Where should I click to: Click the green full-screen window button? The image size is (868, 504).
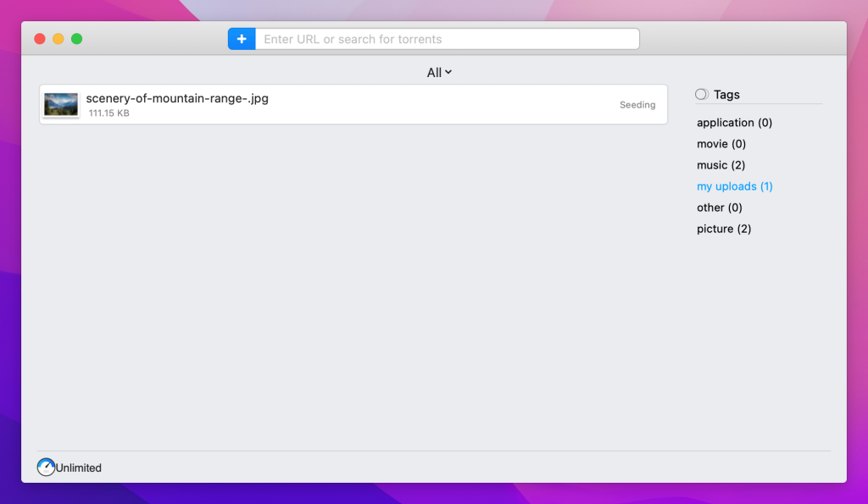[x=77, y=39]
